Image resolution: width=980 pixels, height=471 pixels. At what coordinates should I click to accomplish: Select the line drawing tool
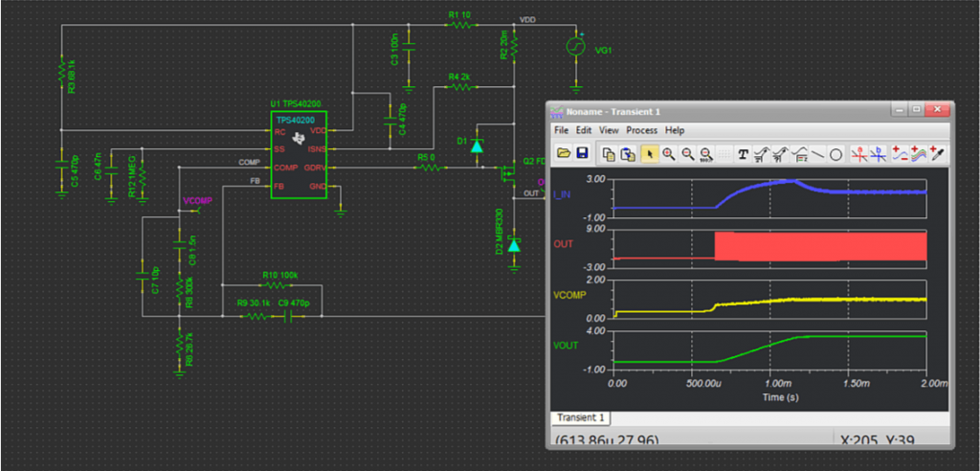[817, 153]
